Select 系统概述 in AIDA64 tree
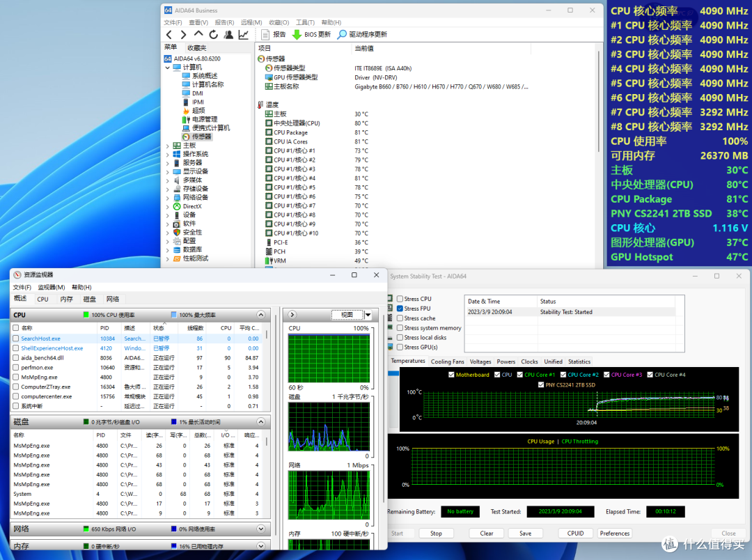The image size is (752, 560). [200, 76]
